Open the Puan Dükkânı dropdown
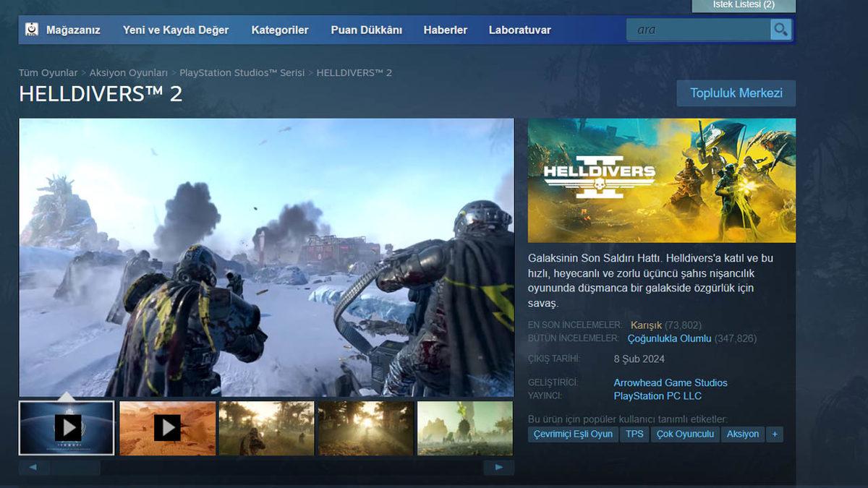The height and width of the screenshot is (488, 868). click(x=366, y=30)
